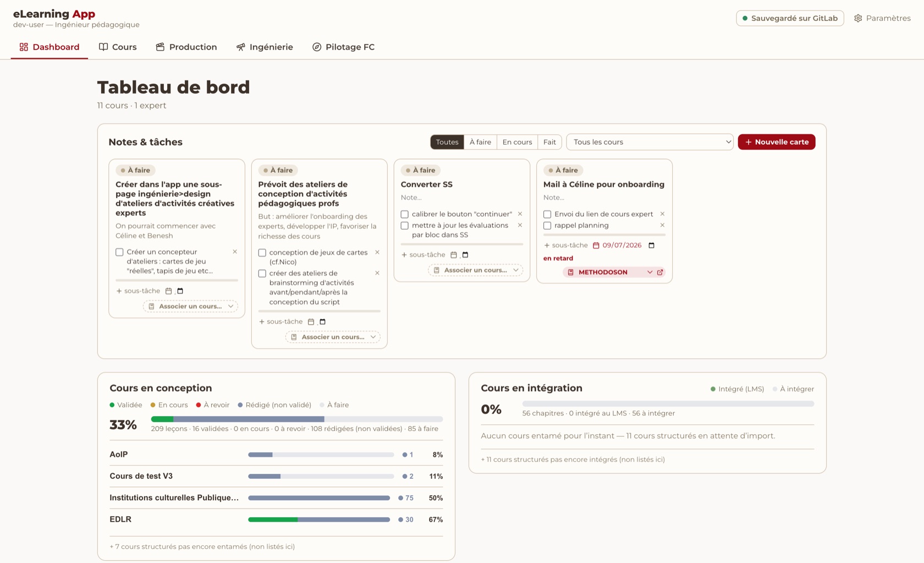Screen dimensions: 924x563
Task: Check 'conception de jeux de cartes (cf.Nico)'
Action: pos(262,253)
